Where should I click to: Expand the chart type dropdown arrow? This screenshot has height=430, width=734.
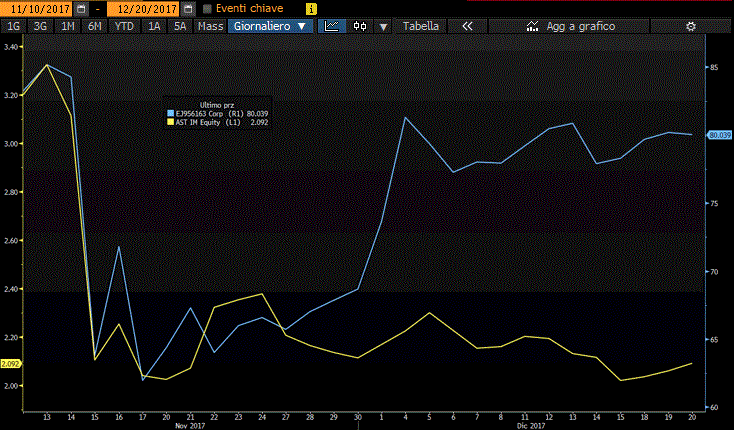coord(383,26)
